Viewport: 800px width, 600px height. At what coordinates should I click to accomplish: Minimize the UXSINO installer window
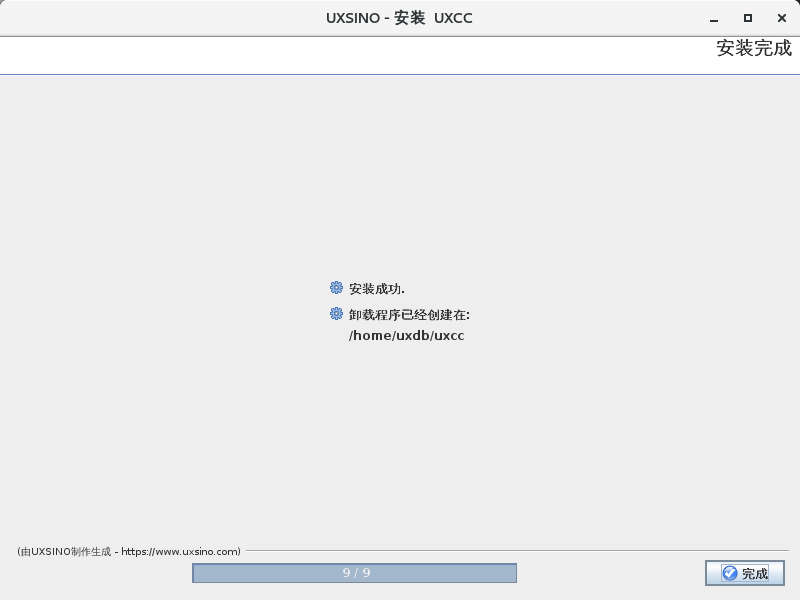coord(713,18)
